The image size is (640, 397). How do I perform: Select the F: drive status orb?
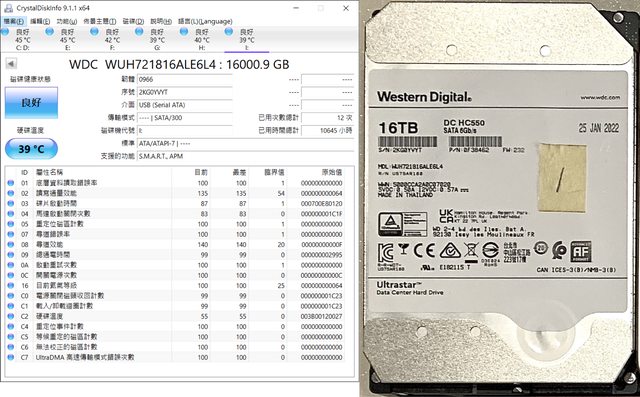coord(94,31)
